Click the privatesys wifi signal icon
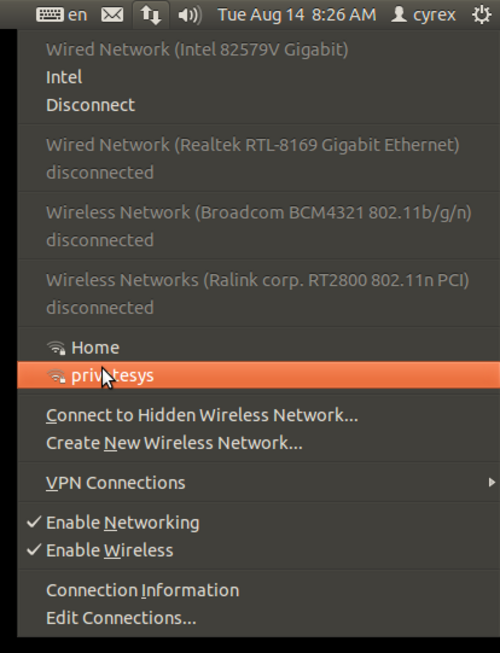This screenshot has width=500, height=653. (x=56, y=376)
